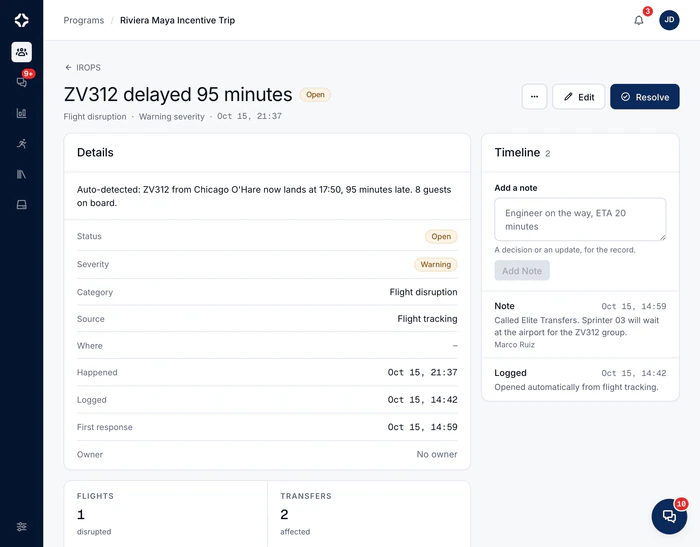
Task: Open the settings sliders icon in sidebar
Action: click(21, 526)
